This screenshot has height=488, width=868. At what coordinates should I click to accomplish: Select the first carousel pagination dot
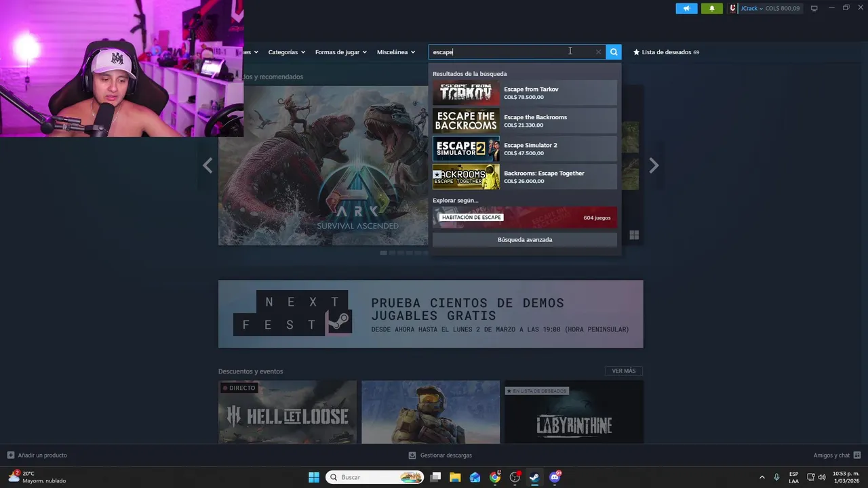[383, 253]
